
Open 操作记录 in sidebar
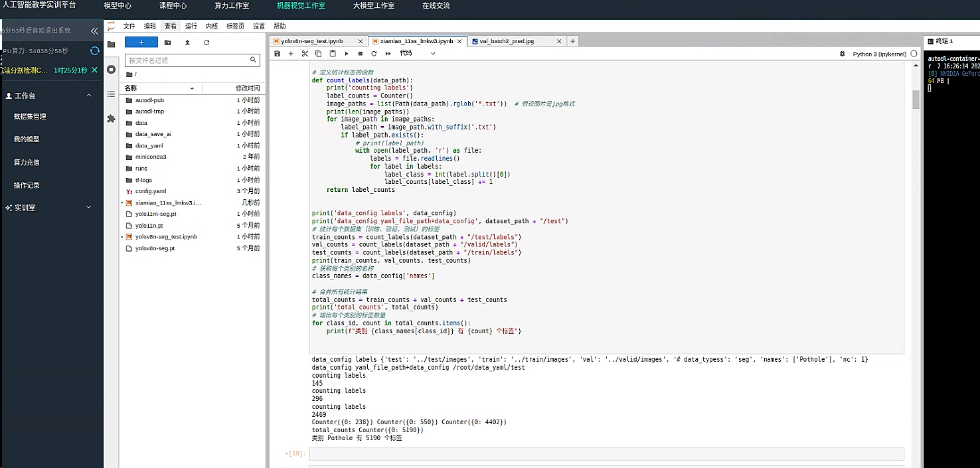pyautogui.click(x=27, y=185)
